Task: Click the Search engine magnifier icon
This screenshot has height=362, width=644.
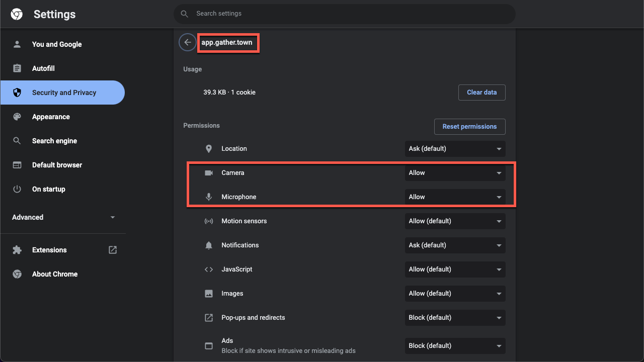Action: 17,141
